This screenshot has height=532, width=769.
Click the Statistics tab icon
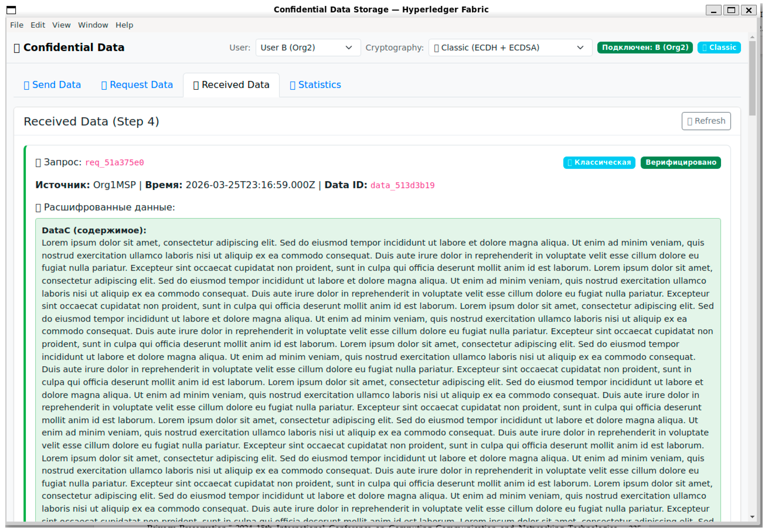pos(292,86)
